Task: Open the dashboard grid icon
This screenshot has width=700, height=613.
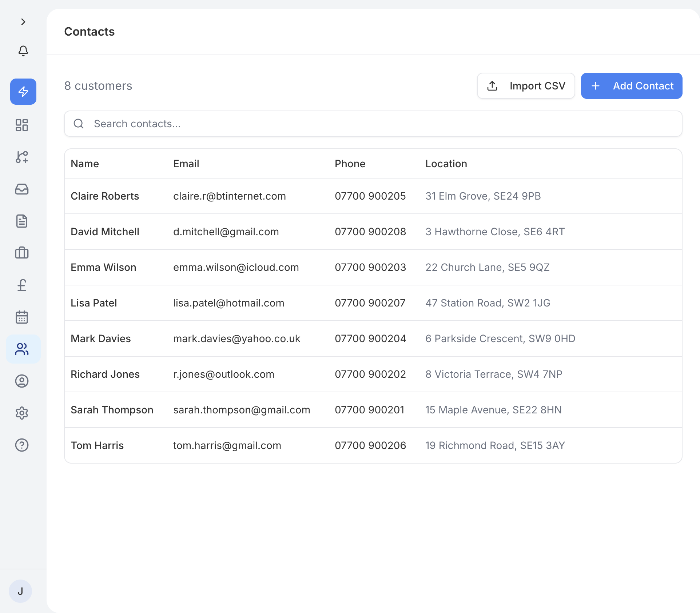Action: tap(22, 125)
